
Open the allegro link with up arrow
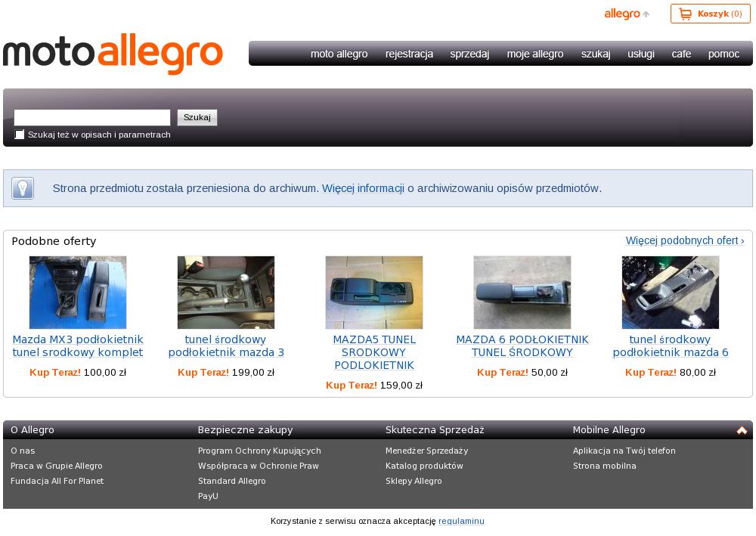[x=627, y=14]
